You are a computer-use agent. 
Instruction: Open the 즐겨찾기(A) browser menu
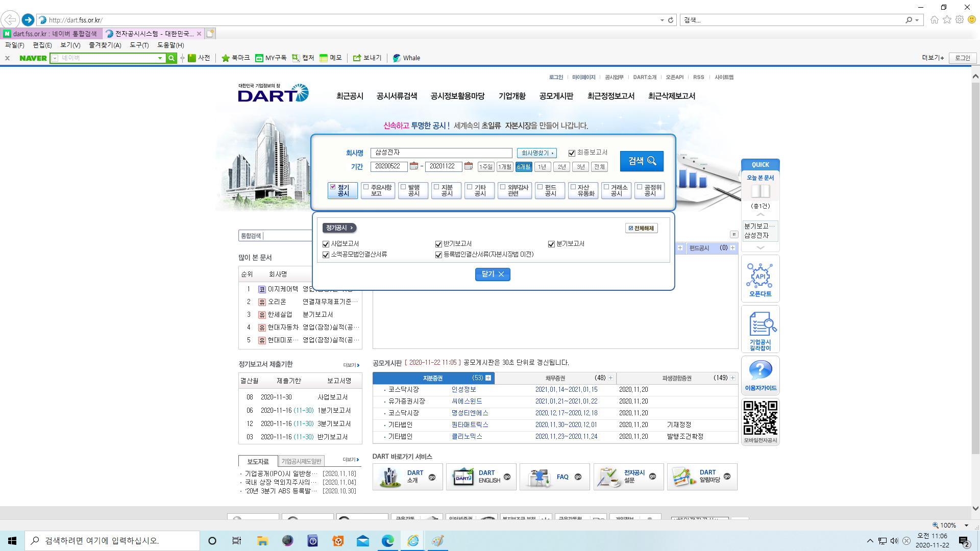click(105, 45)
